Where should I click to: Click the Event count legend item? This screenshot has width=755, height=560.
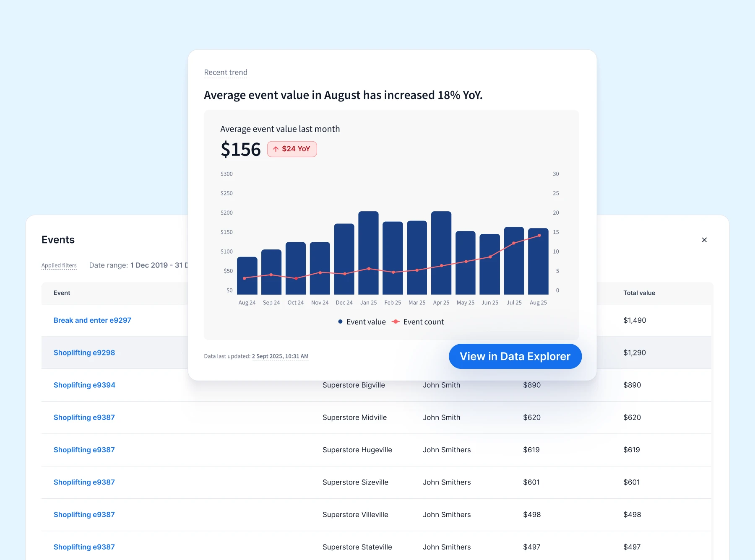coord(418,322)
